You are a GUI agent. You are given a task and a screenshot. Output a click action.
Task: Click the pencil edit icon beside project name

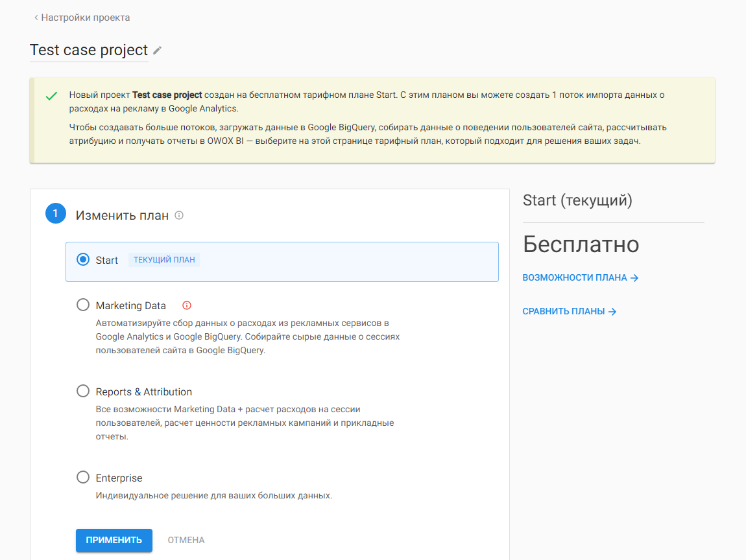point(158,51)
